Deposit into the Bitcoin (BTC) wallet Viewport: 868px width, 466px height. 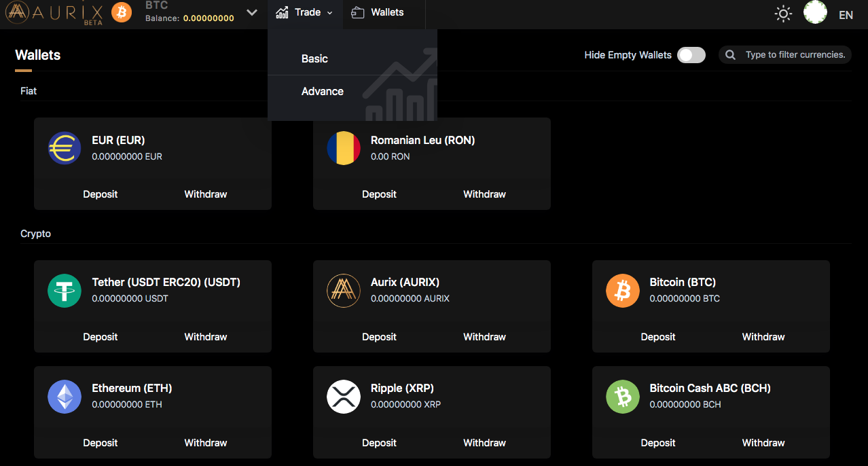(658, 337)
